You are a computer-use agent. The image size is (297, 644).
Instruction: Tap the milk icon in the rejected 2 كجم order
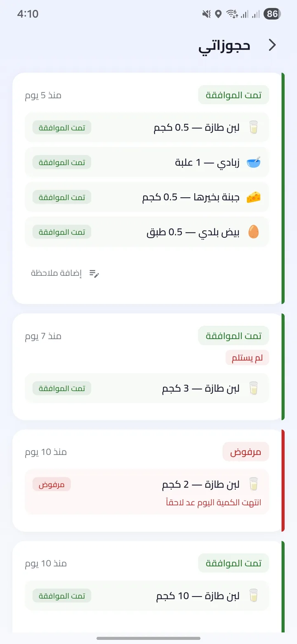[x=254, y=484]
